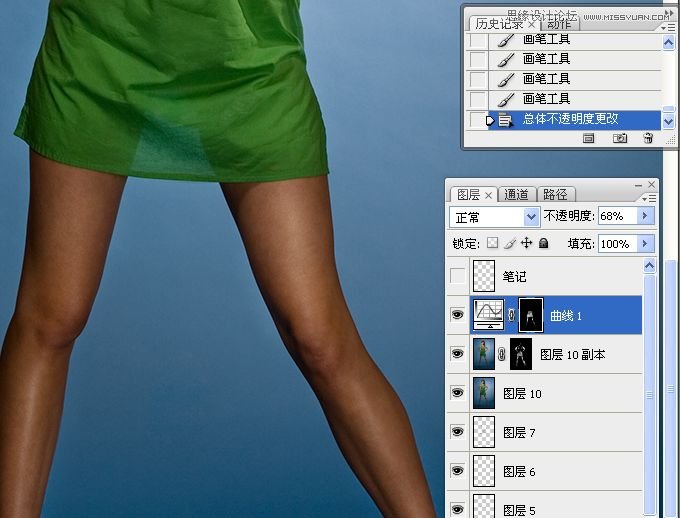Select the 曲线 1 layer name

coord(566,315)
